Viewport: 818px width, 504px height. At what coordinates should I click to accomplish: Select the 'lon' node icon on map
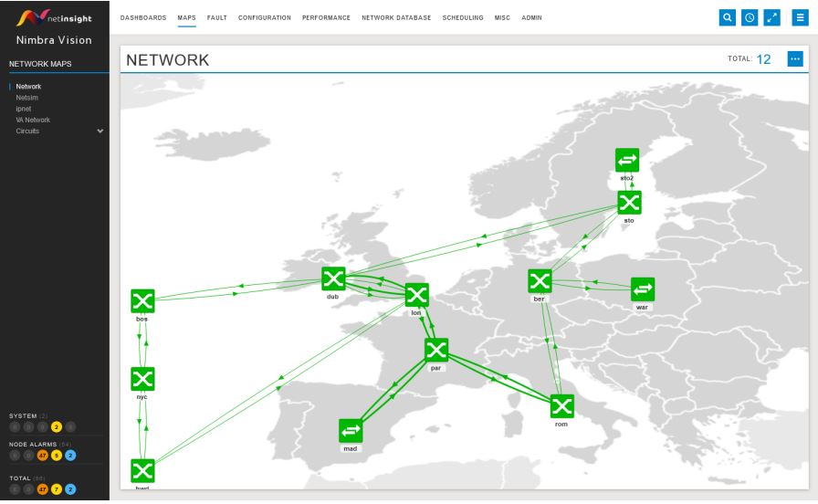(x=416, y=295)
